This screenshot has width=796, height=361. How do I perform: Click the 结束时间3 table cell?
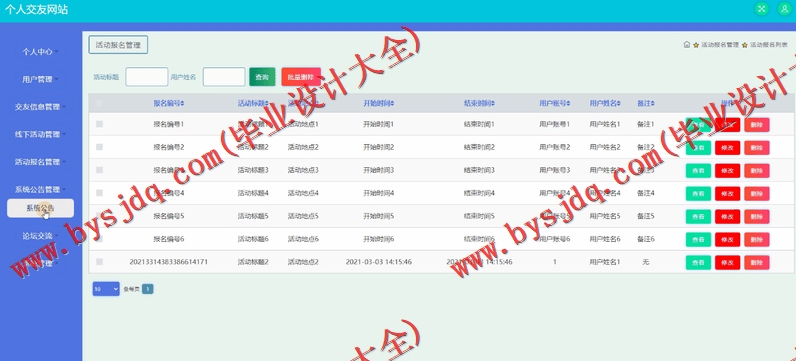click(479, 170)
